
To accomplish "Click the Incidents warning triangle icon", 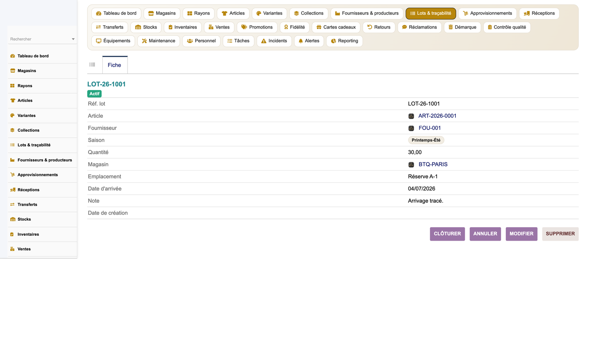I will (x=264, y=41).
